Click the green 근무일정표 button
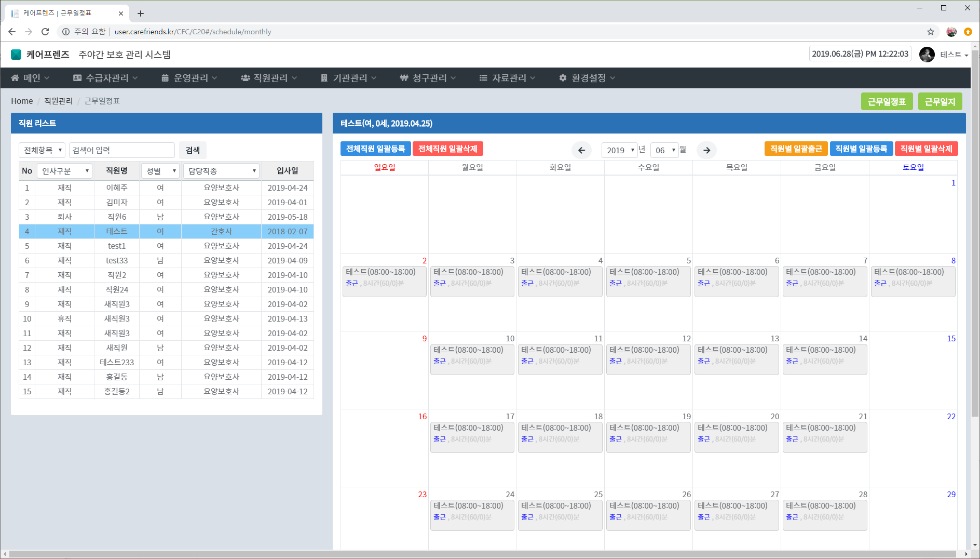The height and width of the screenshot is (559, 980). click(887, 102)
